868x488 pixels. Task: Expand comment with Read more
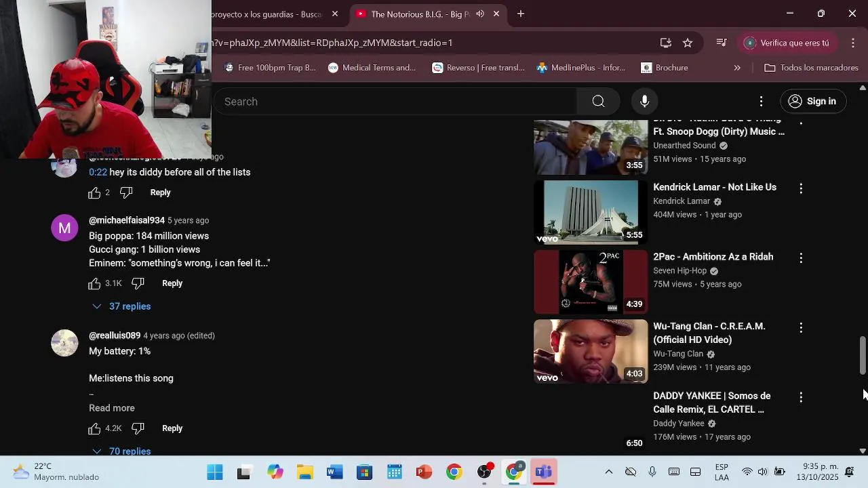pos(112,408)
